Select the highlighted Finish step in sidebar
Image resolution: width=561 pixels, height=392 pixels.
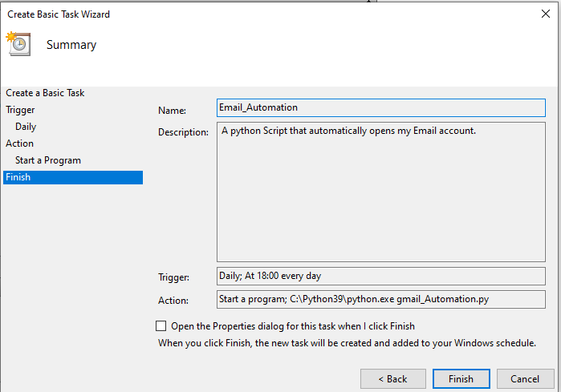(73, 177)
